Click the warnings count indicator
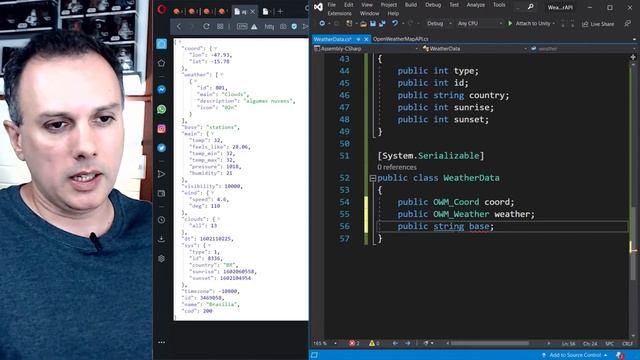640x360 pixels. (374, 343)
